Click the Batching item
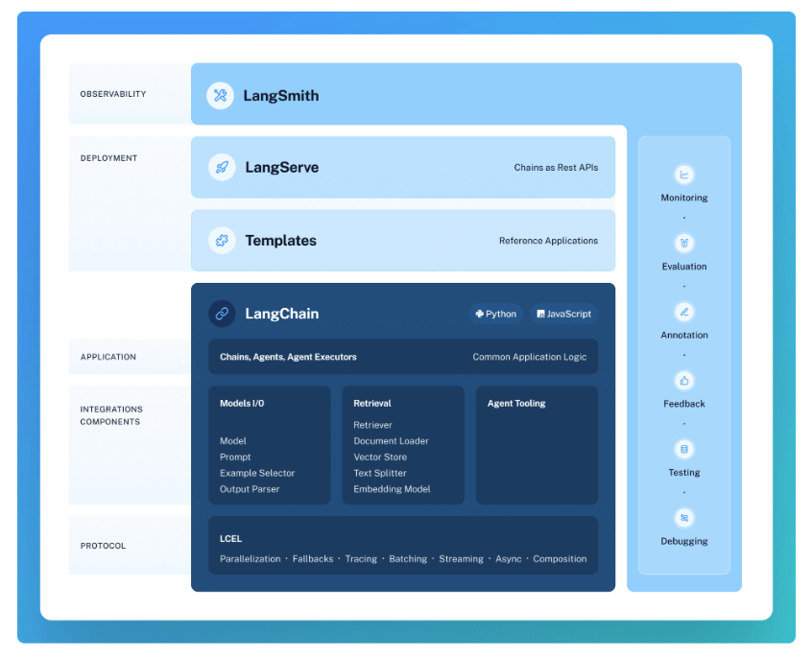The image size is (812, 657). pyautogui.click(x=408, y=559)
